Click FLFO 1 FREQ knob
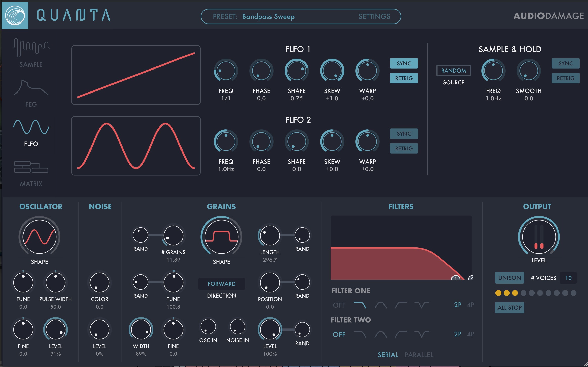This screenshot has height=367, width=588. point(226,71)
